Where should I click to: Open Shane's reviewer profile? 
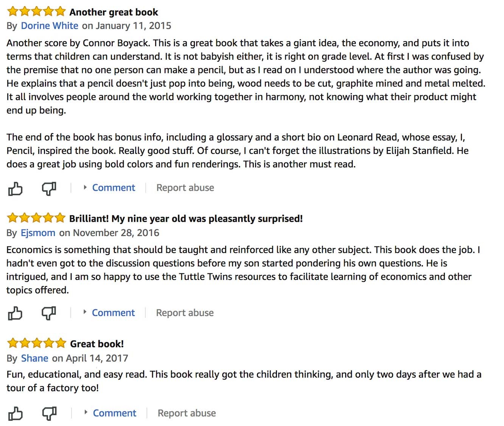pyautogui.click(x=35, y=358)
